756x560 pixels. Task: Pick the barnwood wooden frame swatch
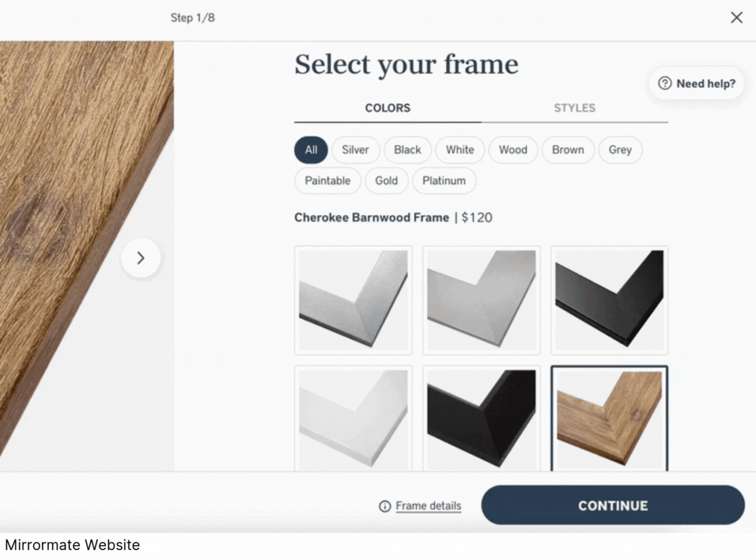pos(609,419)
